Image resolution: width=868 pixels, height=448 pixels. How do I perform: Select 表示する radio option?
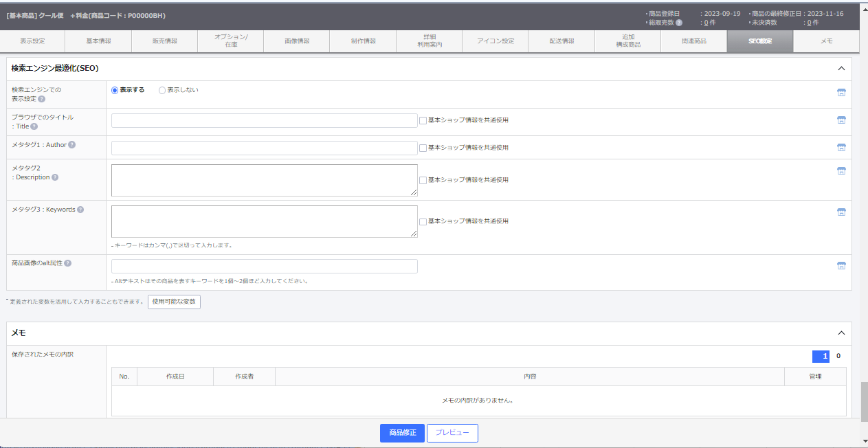point(115,90)
